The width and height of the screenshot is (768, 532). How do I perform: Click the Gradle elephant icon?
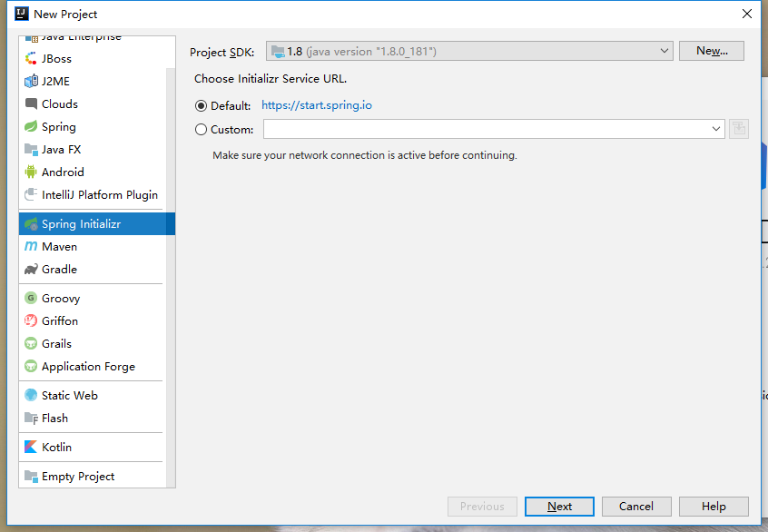tap(31, 269)
